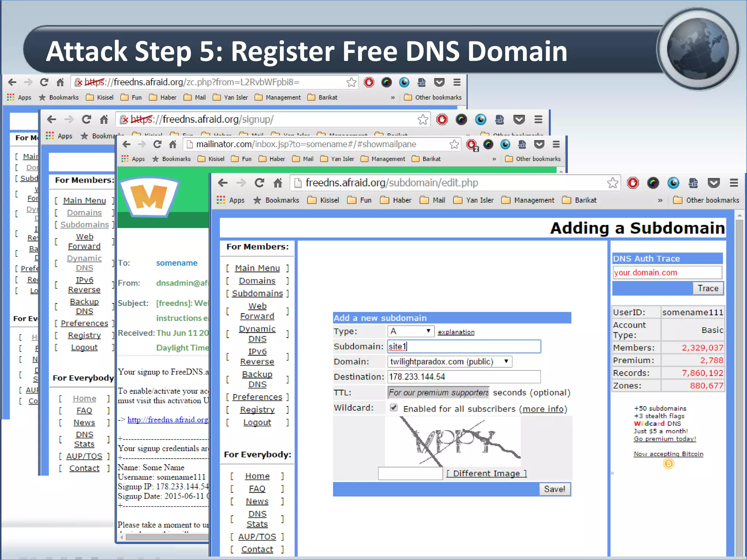The height and width of the screenshot is (560, 747).
Task: Click more info link beside Wildcard
Action: click(543, 409)
